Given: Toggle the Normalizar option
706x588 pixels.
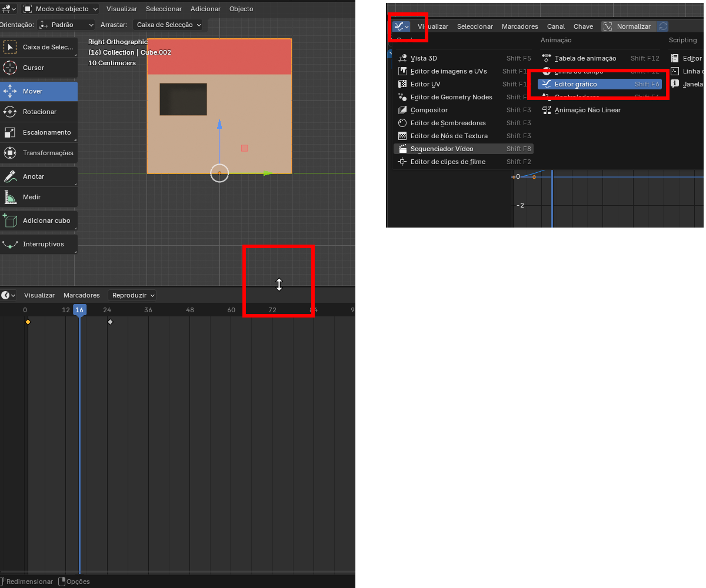Looking at the screenshot, I should click(x=628, y=26).
